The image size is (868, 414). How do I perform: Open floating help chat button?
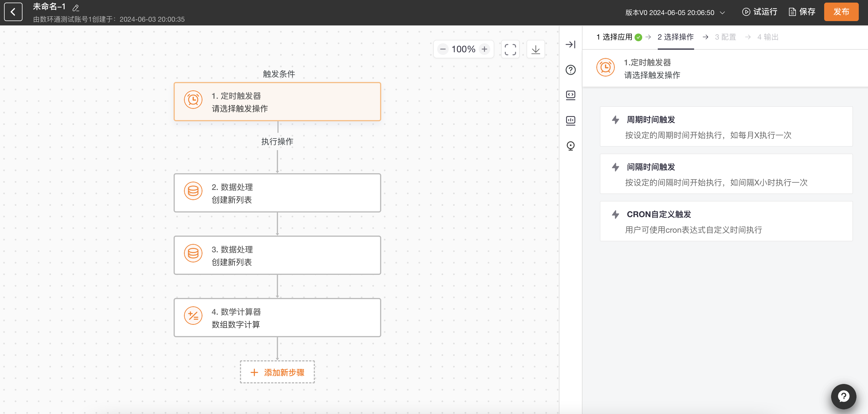tap(843, 396)
